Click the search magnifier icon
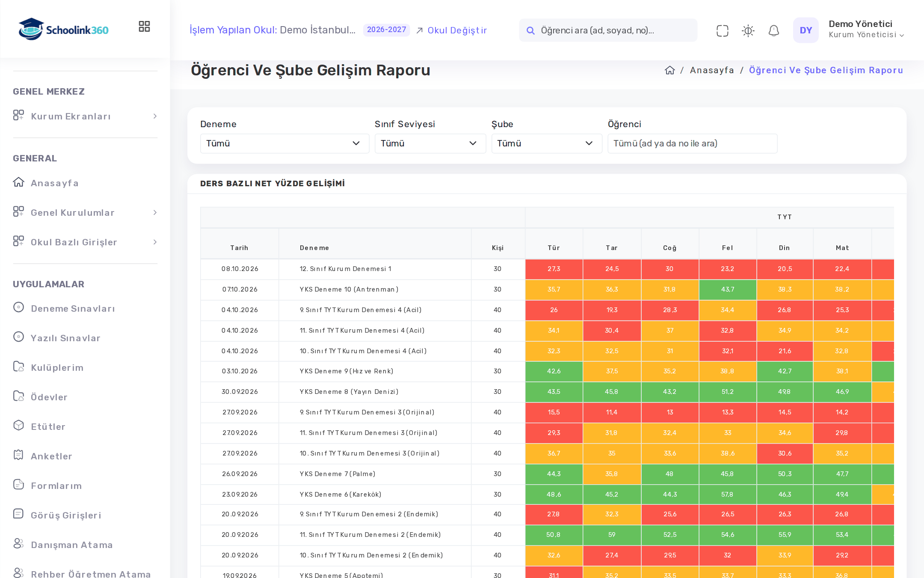924x578 pixels. (530, 30)
